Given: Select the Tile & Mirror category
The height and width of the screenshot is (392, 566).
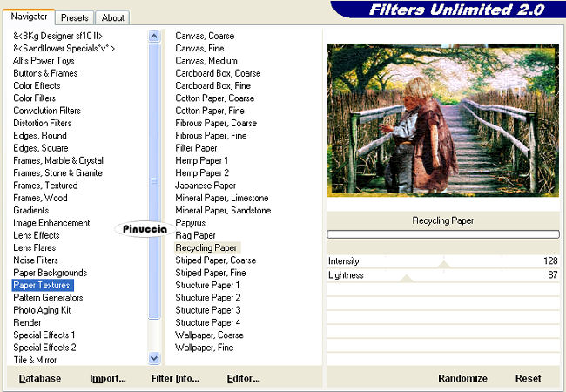Looking at the screenshot, I should (x=35, y=360).
